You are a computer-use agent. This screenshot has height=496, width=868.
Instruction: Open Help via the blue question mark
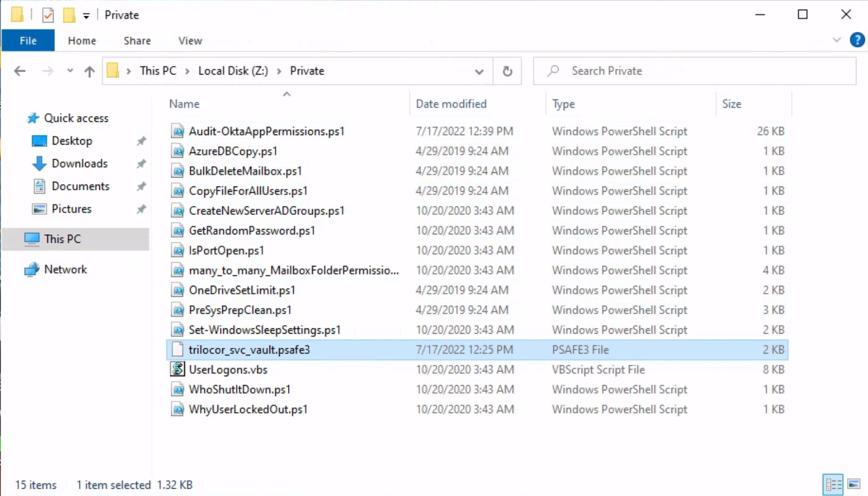(857, 40)
